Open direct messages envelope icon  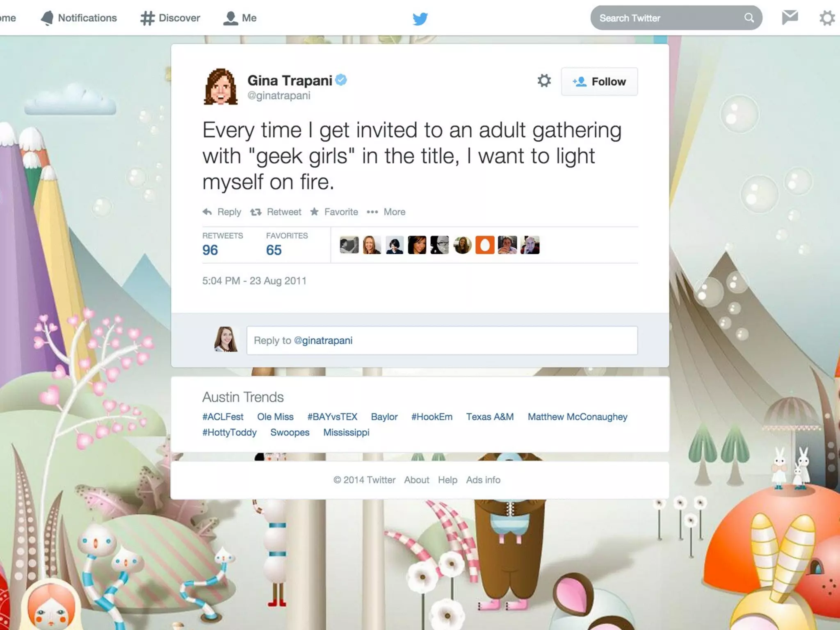click(x=790, y=18)
